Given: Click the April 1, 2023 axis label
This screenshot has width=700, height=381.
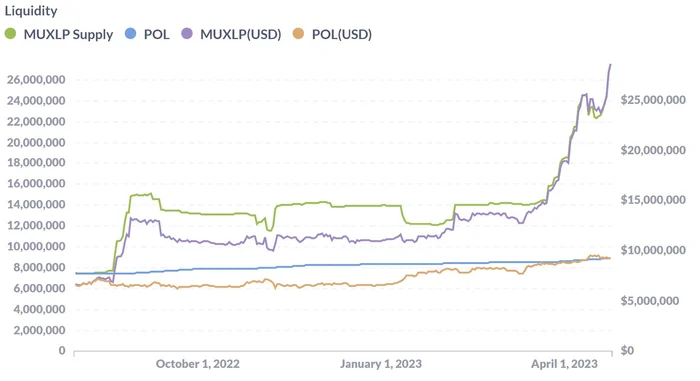Looking at the screenshot, I should click(564, 364).
